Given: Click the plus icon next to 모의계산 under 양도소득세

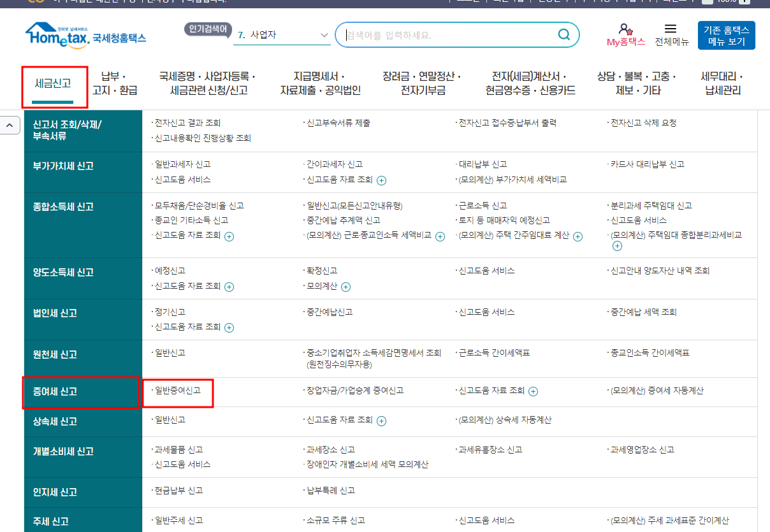Looking at the screenshot, I should [x=345, y=287].
